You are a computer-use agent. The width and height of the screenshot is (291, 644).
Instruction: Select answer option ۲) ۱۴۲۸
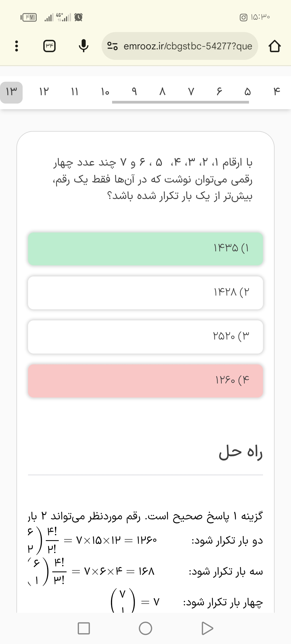click(x=145, y=293)
